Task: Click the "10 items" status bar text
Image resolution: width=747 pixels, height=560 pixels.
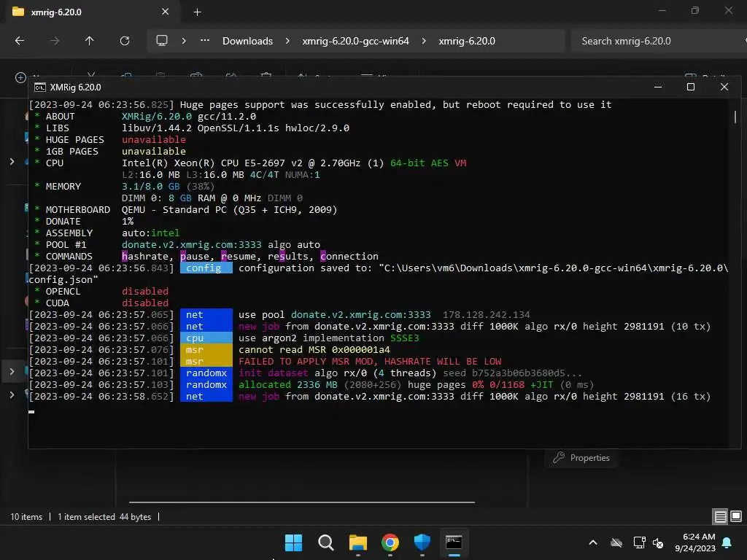Action: pos(26,517)
